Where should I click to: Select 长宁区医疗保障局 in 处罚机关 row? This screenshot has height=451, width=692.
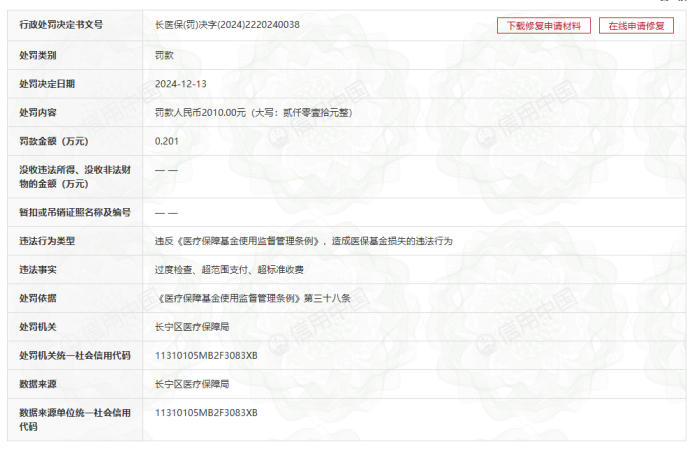coord(192,327)
